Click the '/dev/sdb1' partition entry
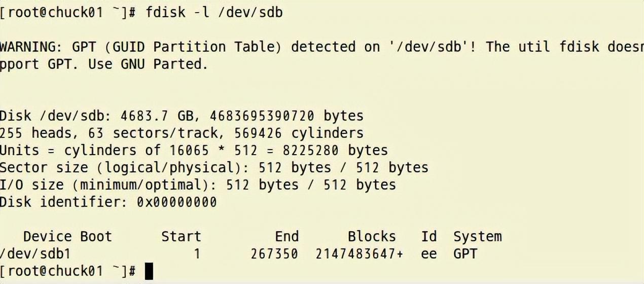This screenshot has height=284, width=644. (x=35, y=254)
